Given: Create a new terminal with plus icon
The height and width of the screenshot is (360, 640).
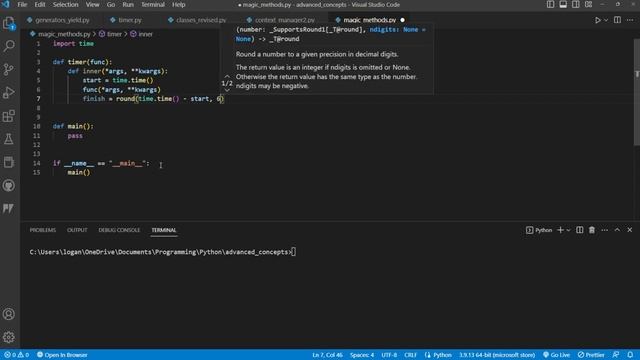Looking at the screenshot, I should click(x=560, y=230).
